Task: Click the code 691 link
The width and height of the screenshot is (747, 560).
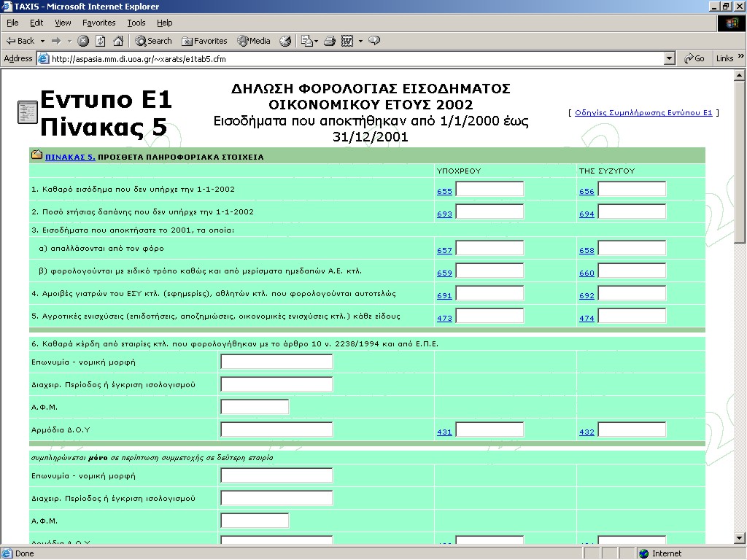Action: [x=444, y=296]
